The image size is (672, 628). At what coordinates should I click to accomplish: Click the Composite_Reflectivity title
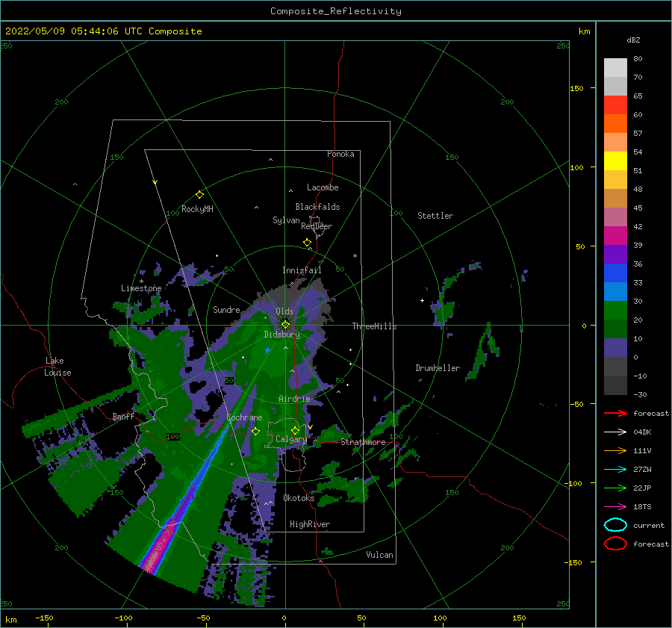(335, 11)
